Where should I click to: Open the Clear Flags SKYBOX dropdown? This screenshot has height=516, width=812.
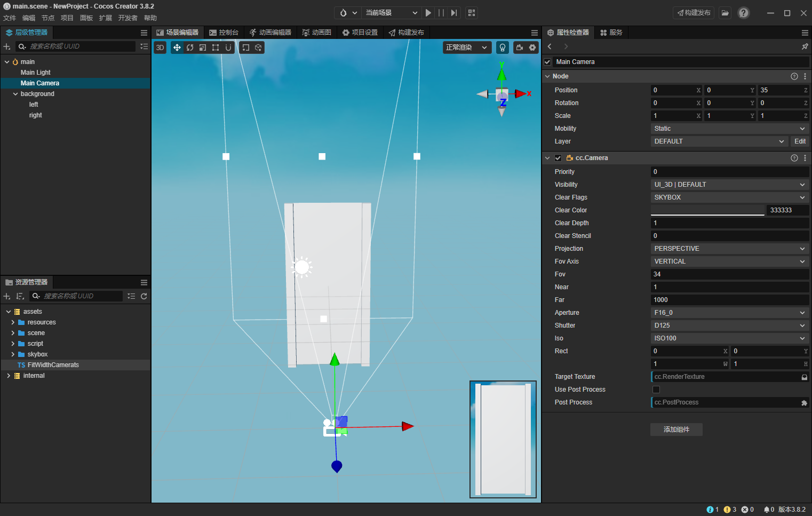[x=729, y=197]
